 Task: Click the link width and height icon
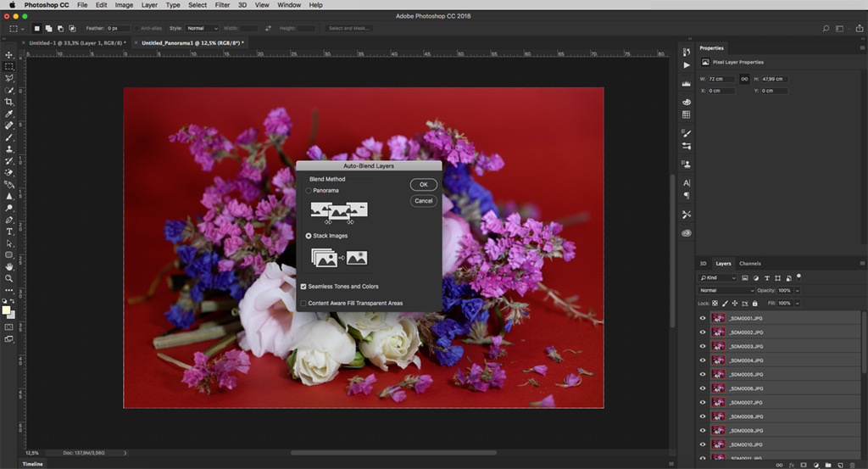point(744,79)
